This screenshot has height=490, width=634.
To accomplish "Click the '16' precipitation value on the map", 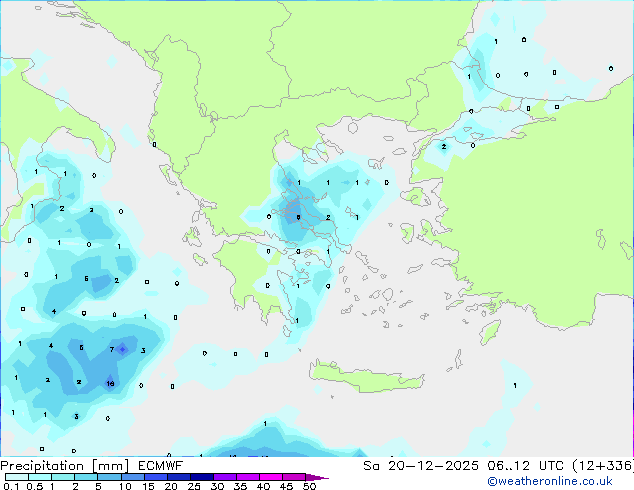I will click(110, 383).
